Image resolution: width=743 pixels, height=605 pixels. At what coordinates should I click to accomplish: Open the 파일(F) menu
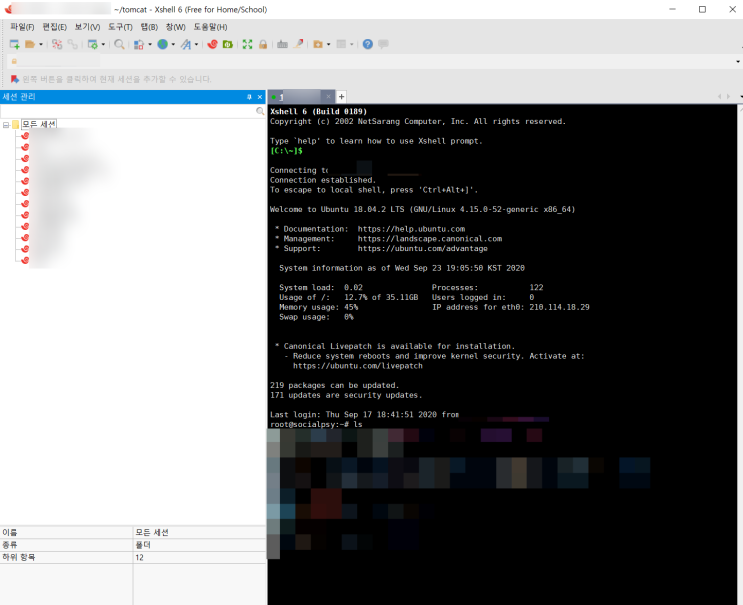pyautogui.click(x=22, y=27)
